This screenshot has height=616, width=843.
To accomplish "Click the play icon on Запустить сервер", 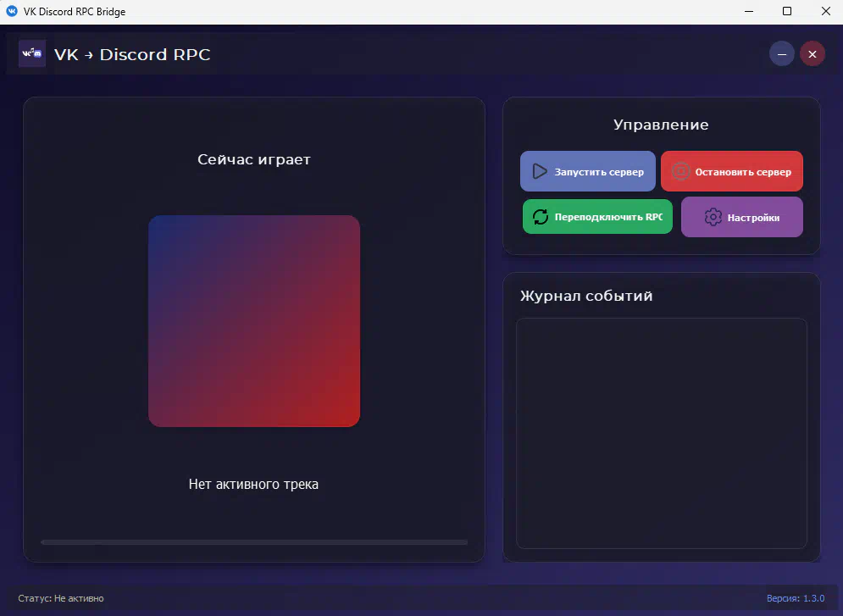I will [539, 171].
